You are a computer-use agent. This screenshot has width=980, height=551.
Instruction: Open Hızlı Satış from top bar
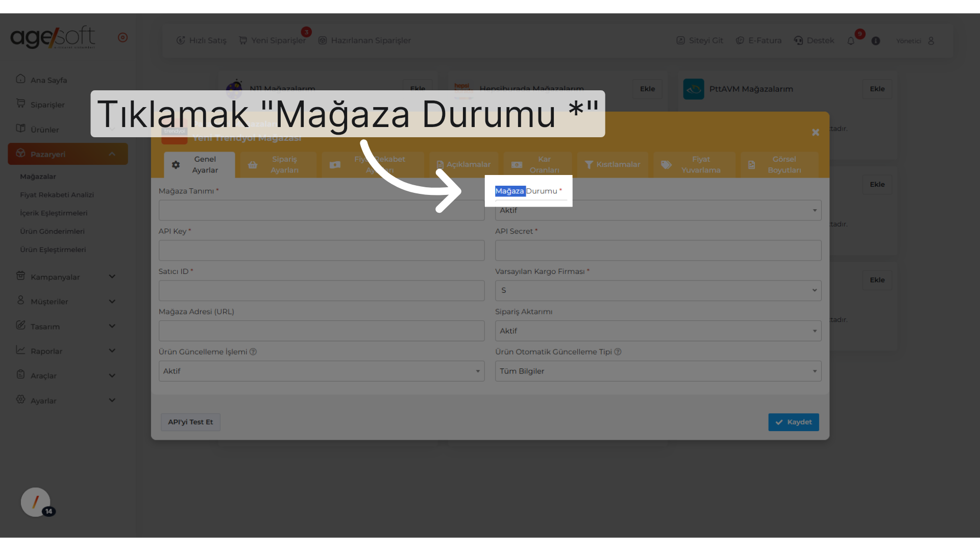[x=201, y=40]
